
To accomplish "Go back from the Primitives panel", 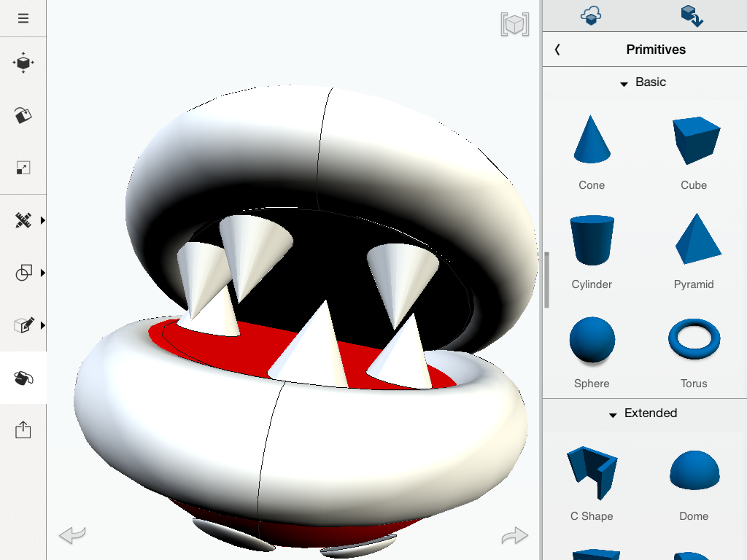I will point(557,50).
